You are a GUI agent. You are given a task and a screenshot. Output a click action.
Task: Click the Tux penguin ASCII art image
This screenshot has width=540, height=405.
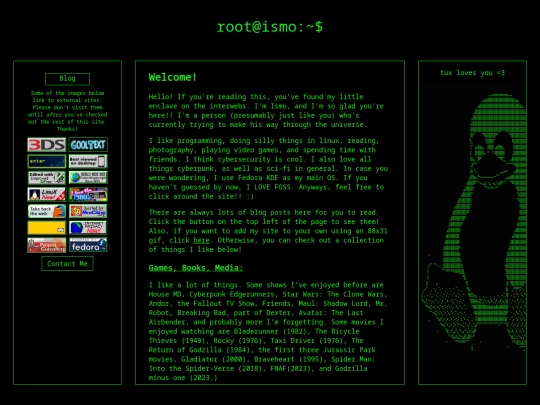[472, 222]
